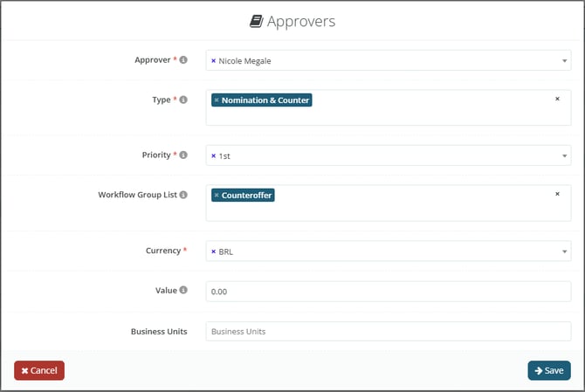Clear the selected approver Nicole Megale
Screen dimensions: 585x392
click(x=214, y=61)
